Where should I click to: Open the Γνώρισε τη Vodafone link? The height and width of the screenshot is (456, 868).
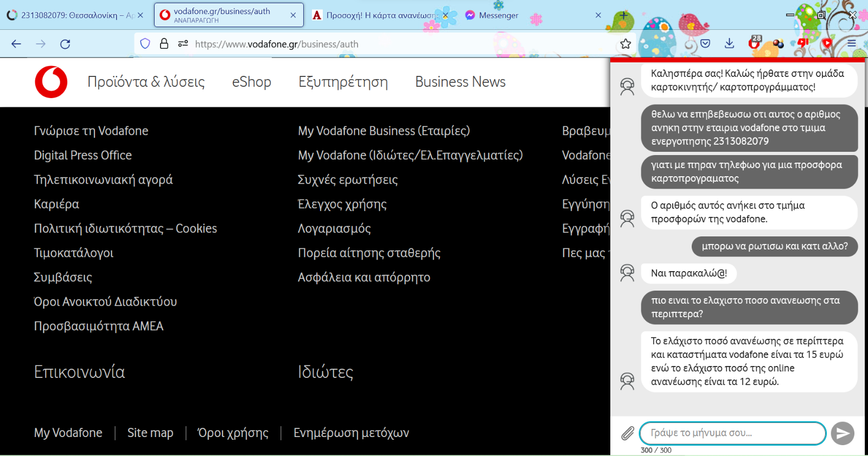pos(91,131)
